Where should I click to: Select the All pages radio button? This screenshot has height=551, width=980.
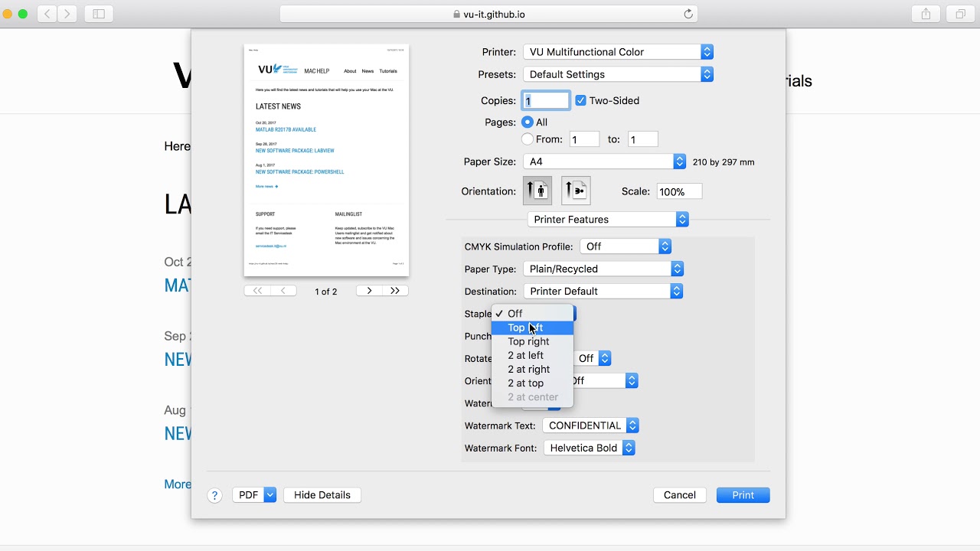(528, 122)
